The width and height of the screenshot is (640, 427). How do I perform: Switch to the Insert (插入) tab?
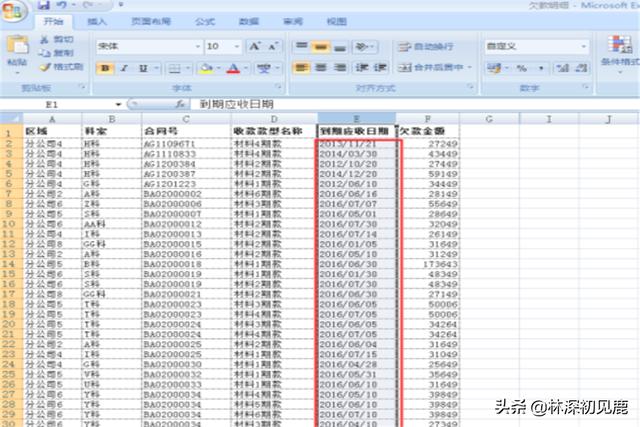(97, 22)
